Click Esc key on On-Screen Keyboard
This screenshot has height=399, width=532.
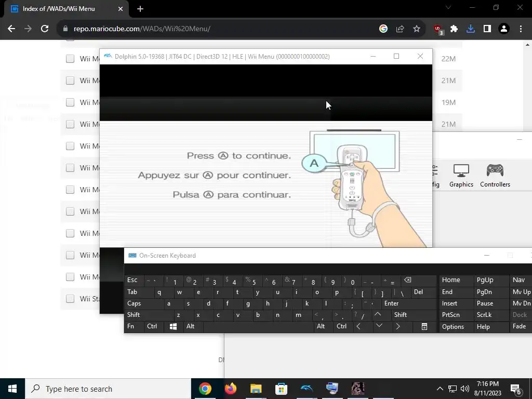coord(134,280)
